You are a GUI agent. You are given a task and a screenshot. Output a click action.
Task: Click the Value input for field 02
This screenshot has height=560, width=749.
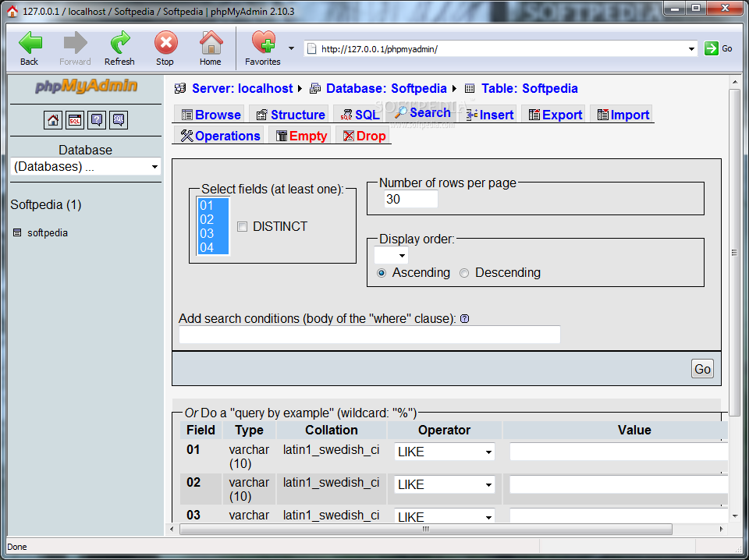[x=619, y=484]
